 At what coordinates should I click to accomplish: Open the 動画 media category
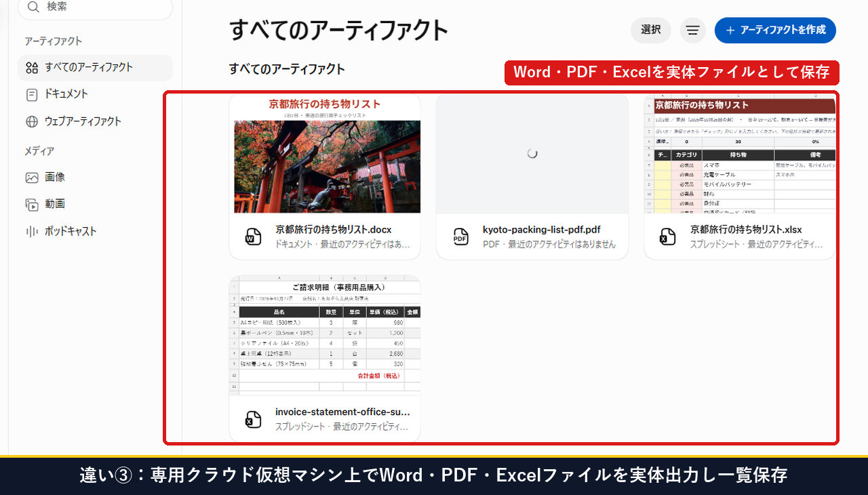95,204
